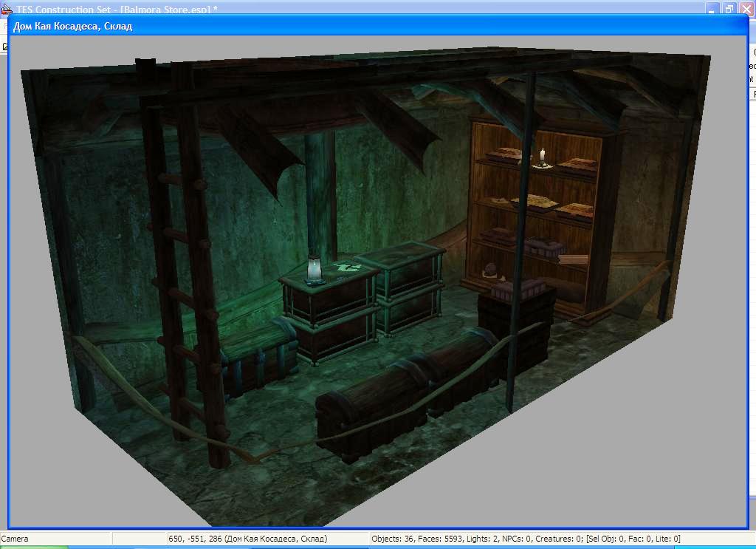Select the green paper note beside the lantern
Image resolution: width=756 pixels, height=549 pixels.
click(347, 267)
